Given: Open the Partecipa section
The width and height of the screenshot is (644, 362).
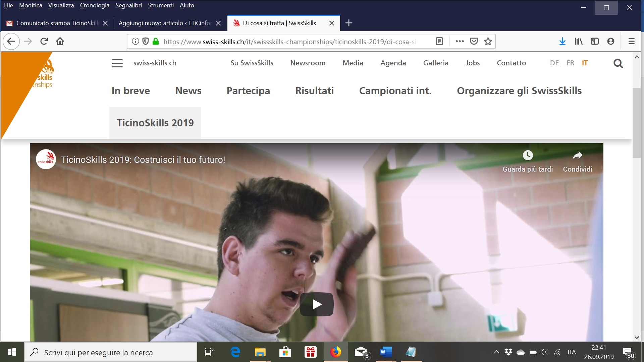Looking at the screenshot, I should [248, 91].
